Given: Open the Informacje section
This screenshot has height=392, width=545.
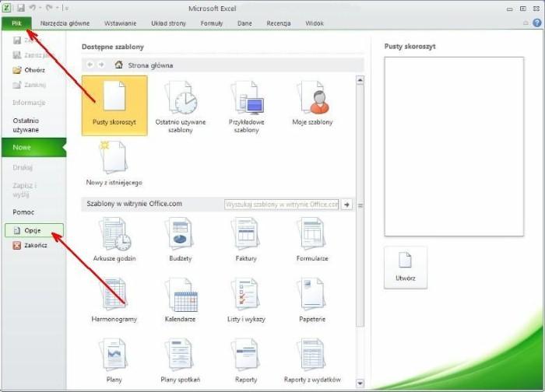Looking at the screenshot, I should [29, 103].
